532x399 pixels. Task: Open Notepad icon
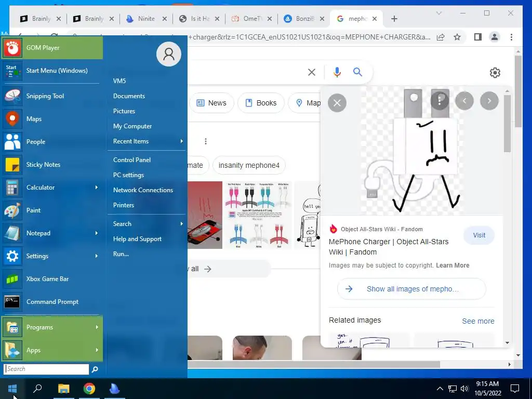12,233
